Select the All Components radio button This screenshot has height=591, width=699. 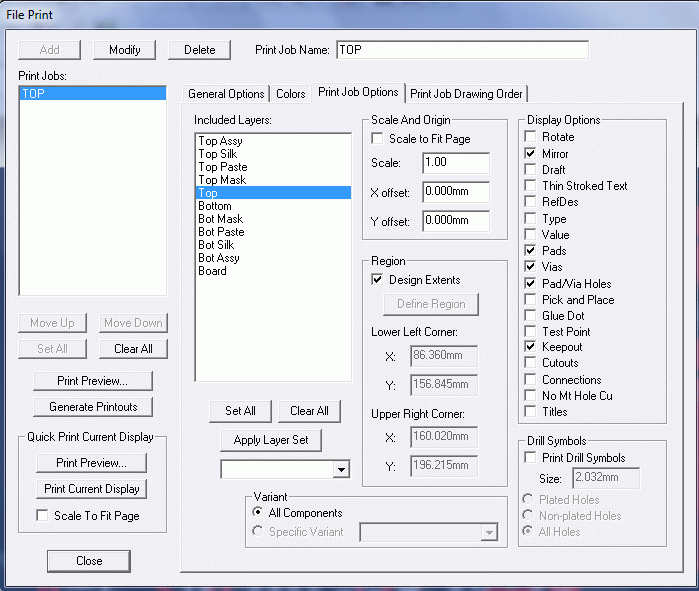point(259,513)
